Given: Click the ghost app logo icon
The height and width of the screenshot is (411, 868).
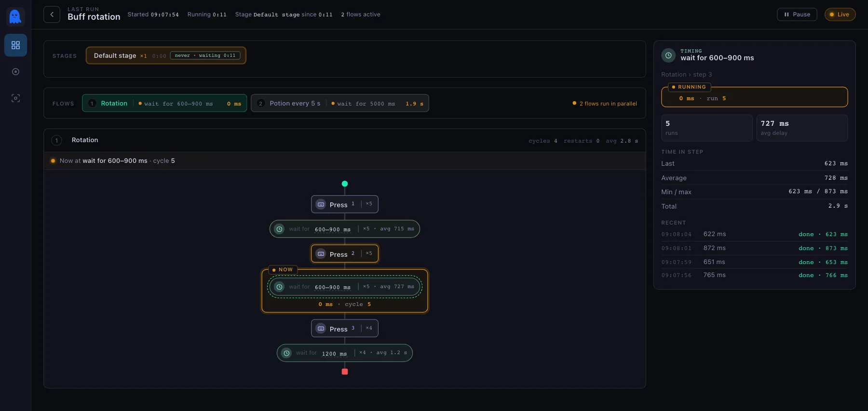Looking at the screenshot, I should pos(15,16).
